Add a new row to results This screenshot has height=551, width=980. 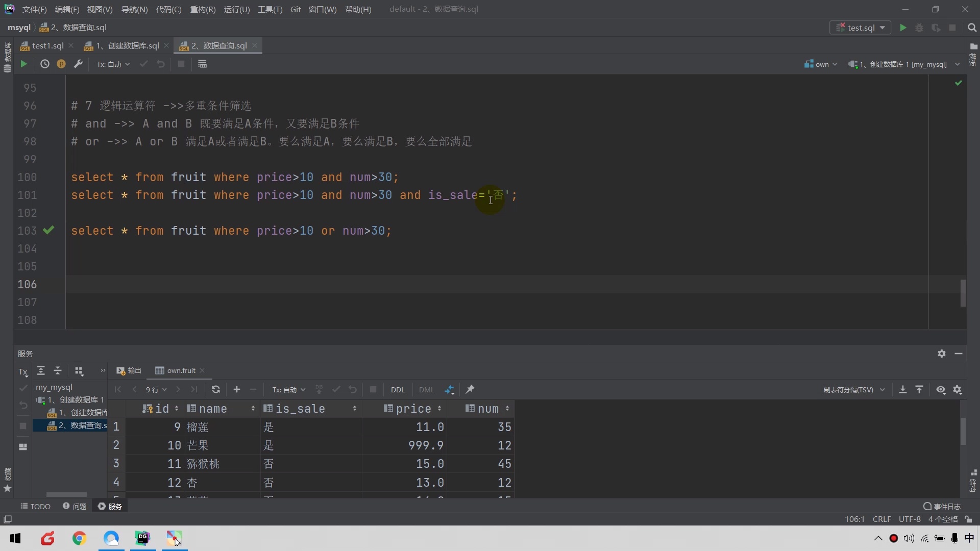[x=237, y=389]
